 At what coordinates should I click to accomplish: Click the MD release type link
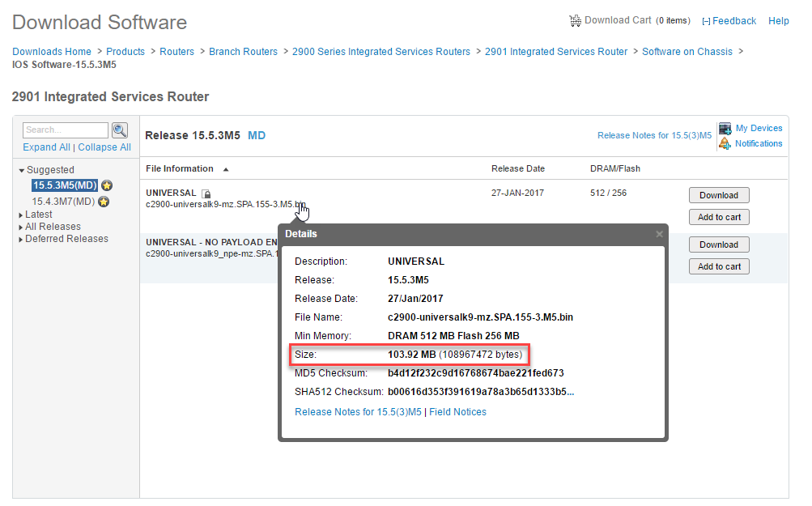click(x=257, y=135)
